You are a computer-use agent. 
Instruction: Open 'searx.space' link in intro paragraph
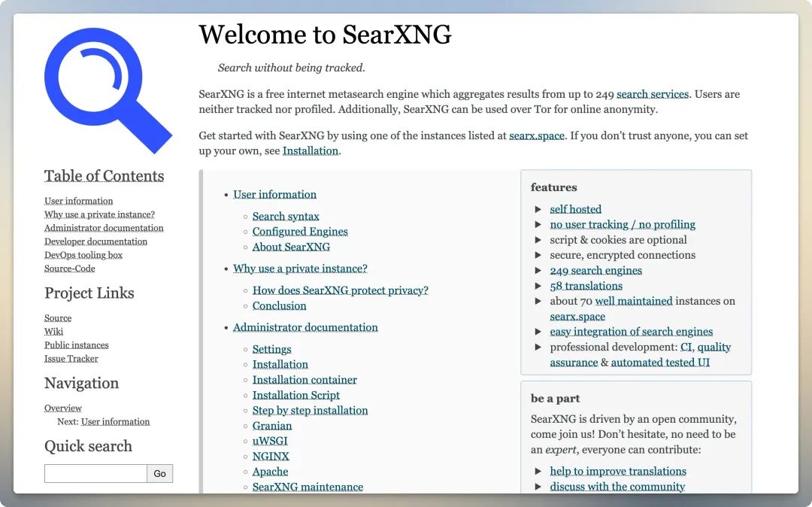click(x=537, y=135)
